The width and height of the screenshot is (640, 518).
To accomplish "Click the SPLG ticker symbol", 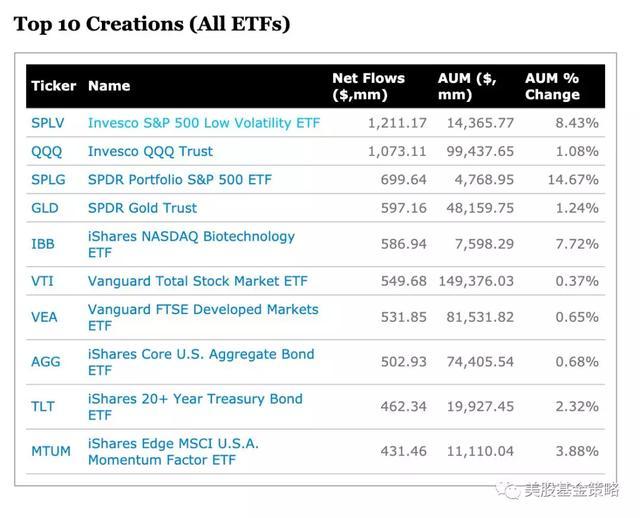I will tap(48, 180).
